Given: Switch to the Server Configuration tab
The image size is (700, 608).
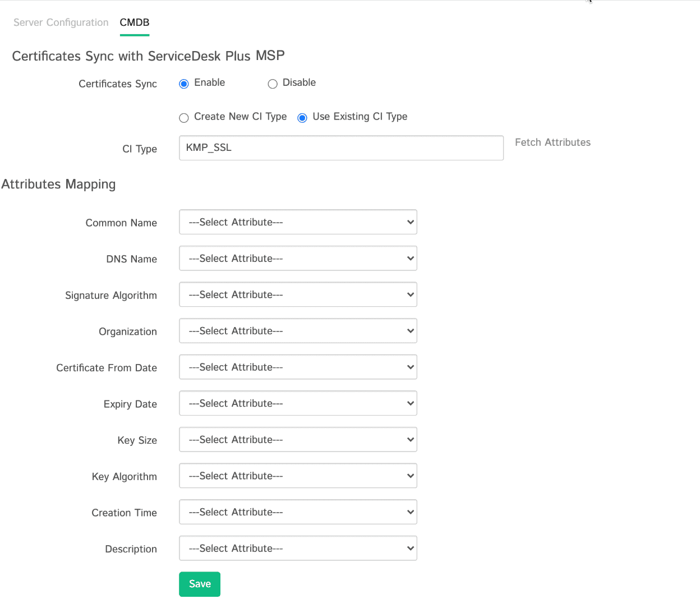Looking at the screenshot, I should coord(61,22).
